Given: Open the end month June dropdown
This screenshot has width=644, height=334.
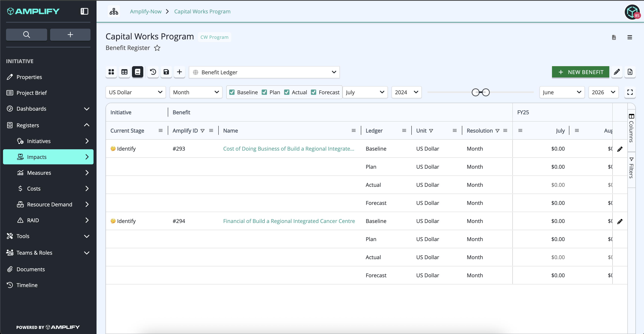Looking at the screenshot, I should coord(562,92).
